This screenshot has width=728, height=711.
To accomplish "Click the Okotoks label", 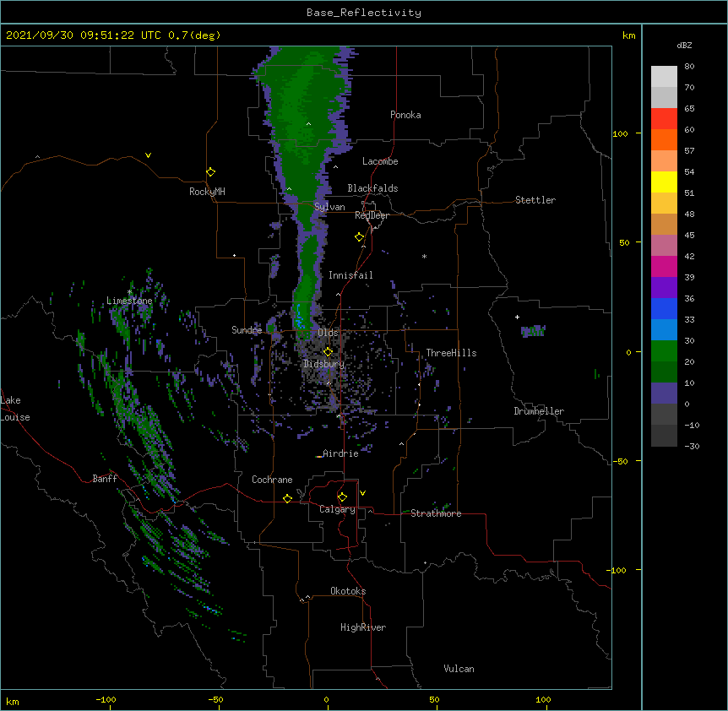I will point(348,591).
